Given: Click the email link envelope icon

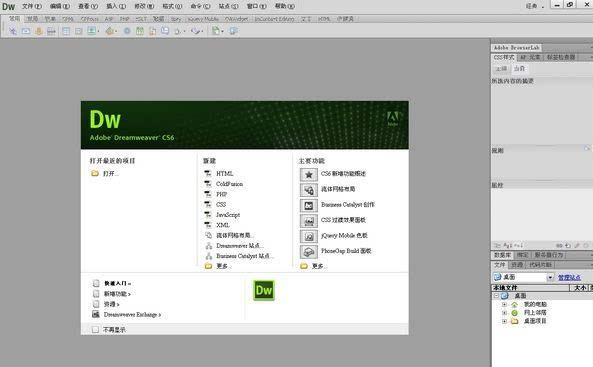Looking at the screenshot, I should pos(26,31).
